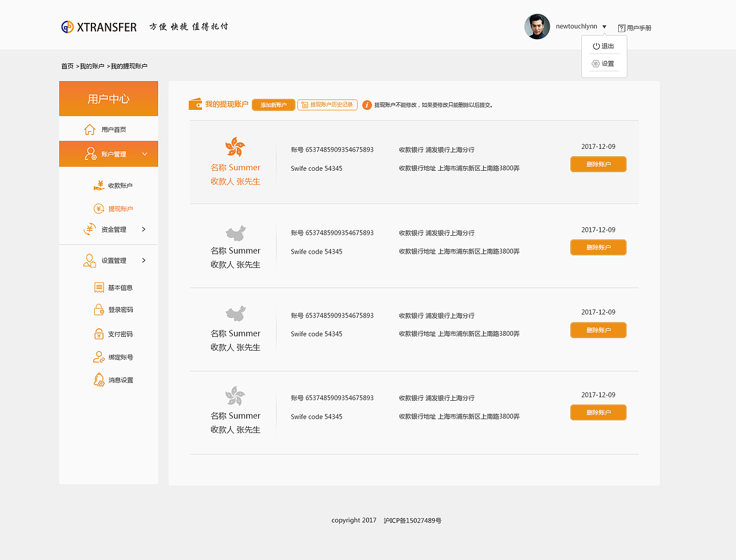Open 支付密码 settings item

pyautogui.click(x=120, y=335)
